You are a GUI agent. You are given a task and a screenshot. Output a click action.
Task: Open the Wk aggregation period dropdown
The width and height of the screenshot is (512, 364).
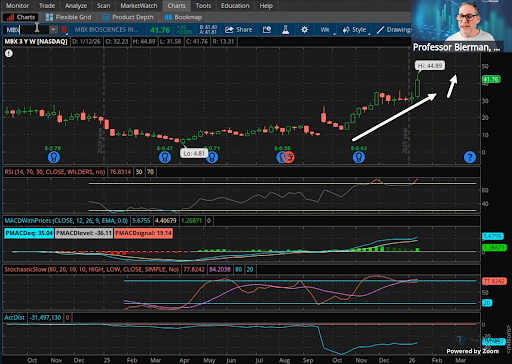(325, 30)
